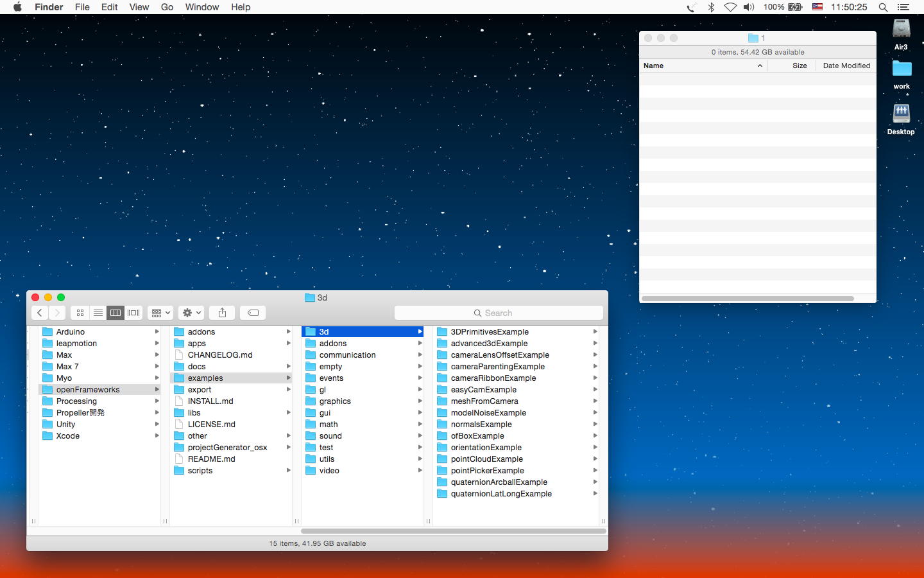Select the graphics folder in examples
924x578 pixels.
(x=335, y=401)
